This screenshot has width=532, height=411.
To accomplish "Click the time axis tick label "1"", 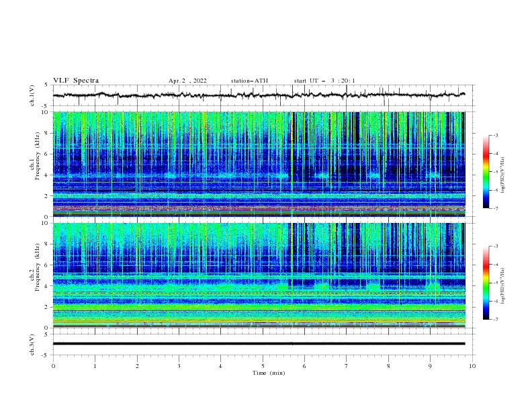I will pyautogui.click(x=95, y=366).
